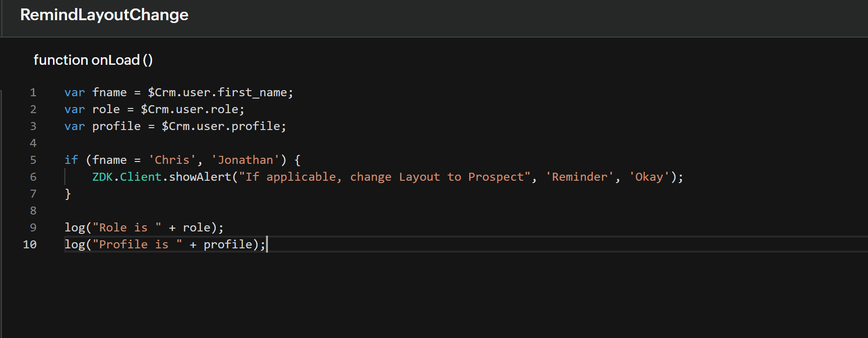Place cursor on empty line 4
The width and height of the screenshot is (868, 338).
click(188, 143)
